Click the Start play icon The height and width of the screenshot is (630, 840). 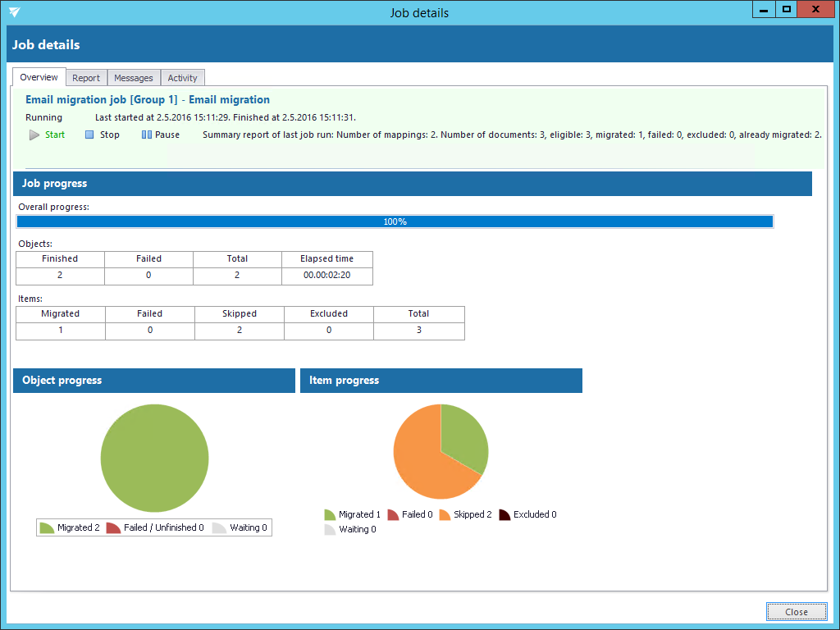[34, 135]
